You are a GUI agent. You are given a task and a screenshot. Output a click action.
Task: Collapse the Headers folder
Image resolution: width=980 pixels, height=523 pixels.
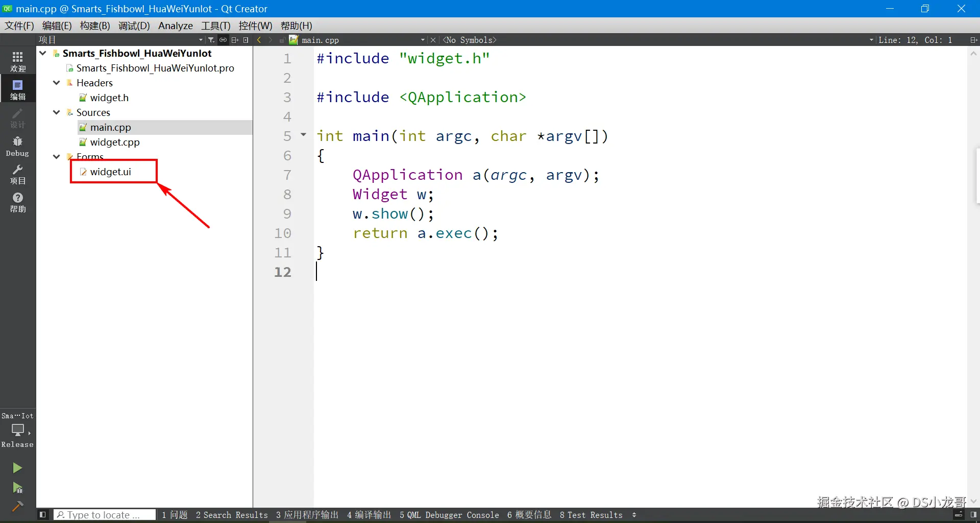click(57, 83)
